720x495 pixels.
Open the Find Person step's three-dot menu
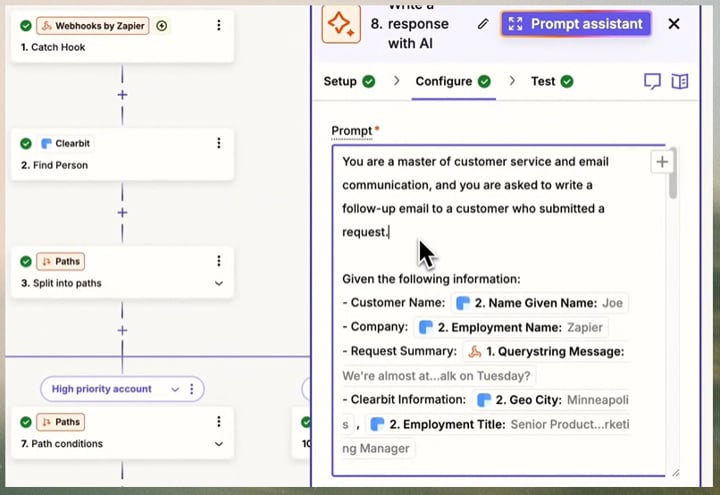pyautogui.click(x=219, y=143)
